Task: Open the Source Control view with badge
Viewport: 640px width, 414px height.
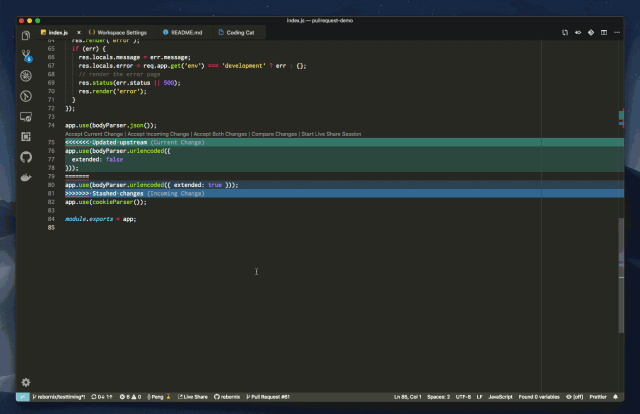Action: pos(26,55)
